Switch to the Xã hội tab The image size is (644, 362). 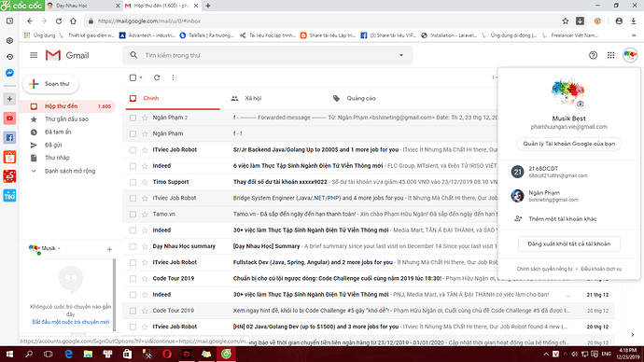274,99
